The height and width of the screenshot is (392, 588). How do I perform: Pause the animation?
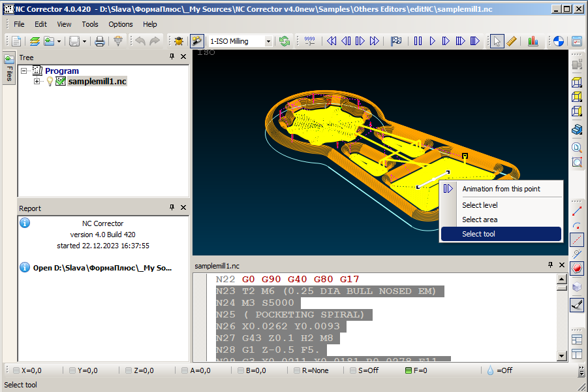[418, 41]
